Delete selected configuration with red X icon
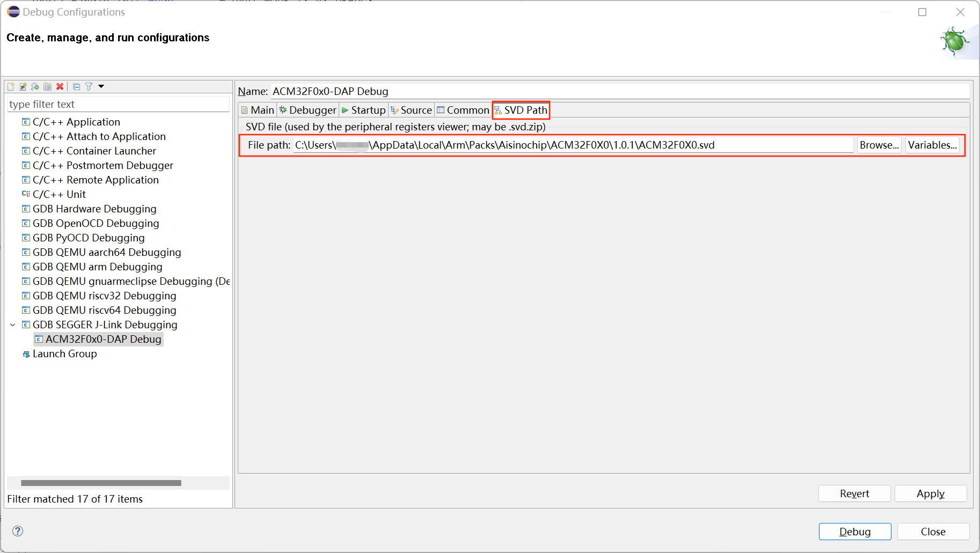The image size is (980, 553). [x=60, y=86]
